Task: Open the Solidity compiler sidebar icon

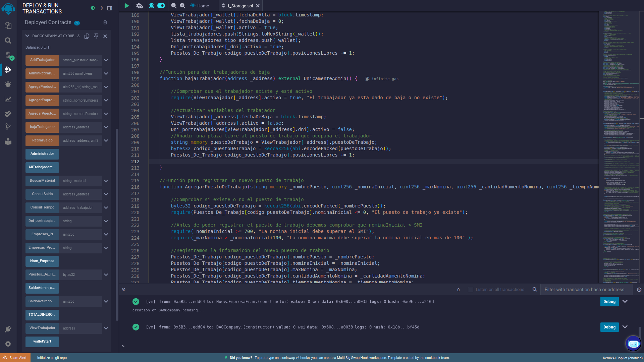Action: coord(8,55)
